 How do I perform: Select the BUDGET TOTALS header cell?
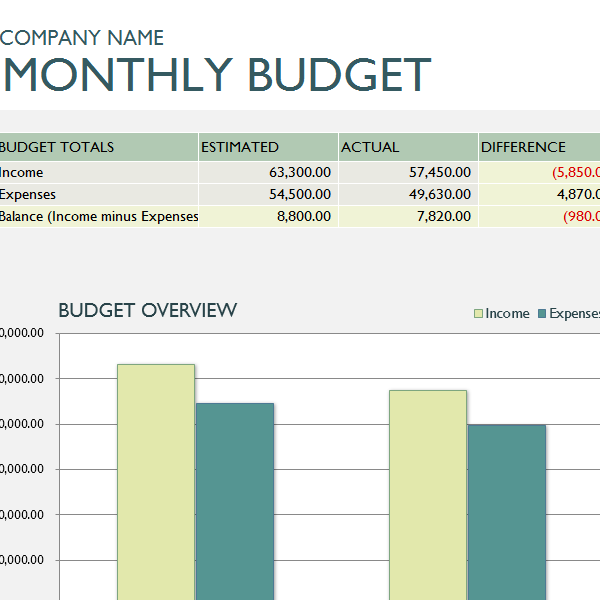click(99, 147)
